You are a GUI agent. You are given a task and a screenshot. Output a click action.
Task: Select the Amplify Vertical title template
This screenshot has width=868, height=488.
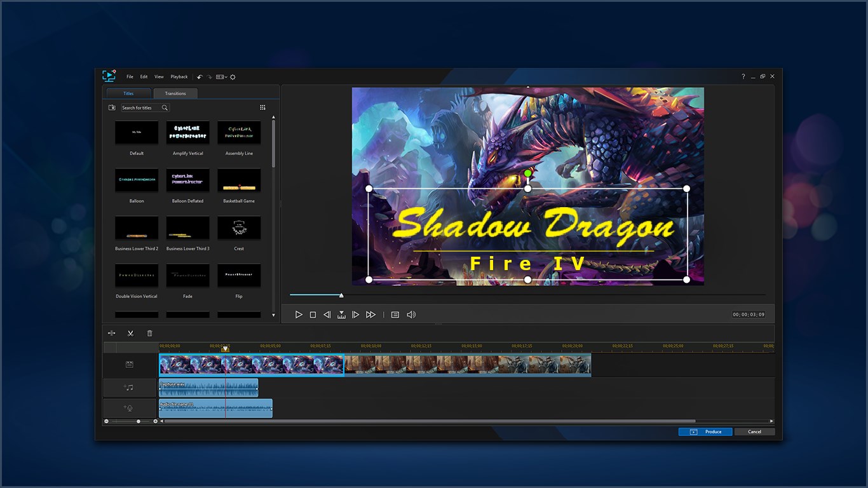188,132
